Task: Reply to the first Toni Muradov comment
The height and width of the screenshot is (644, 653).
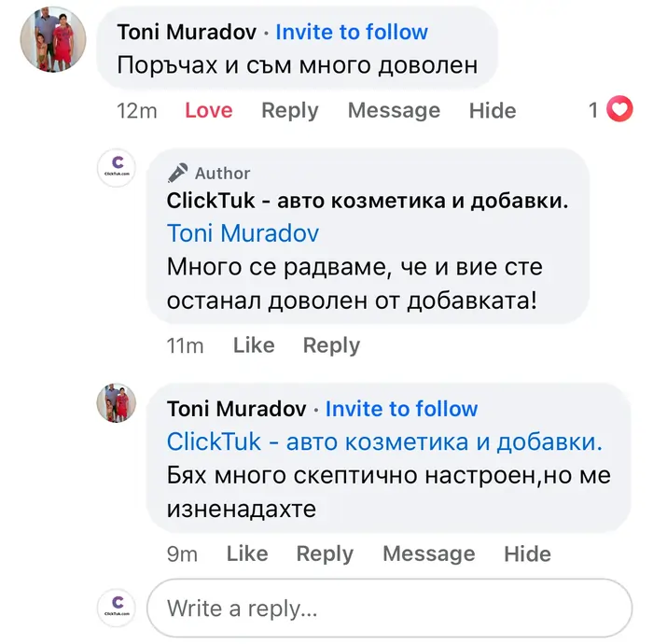Action: (289, 110)
